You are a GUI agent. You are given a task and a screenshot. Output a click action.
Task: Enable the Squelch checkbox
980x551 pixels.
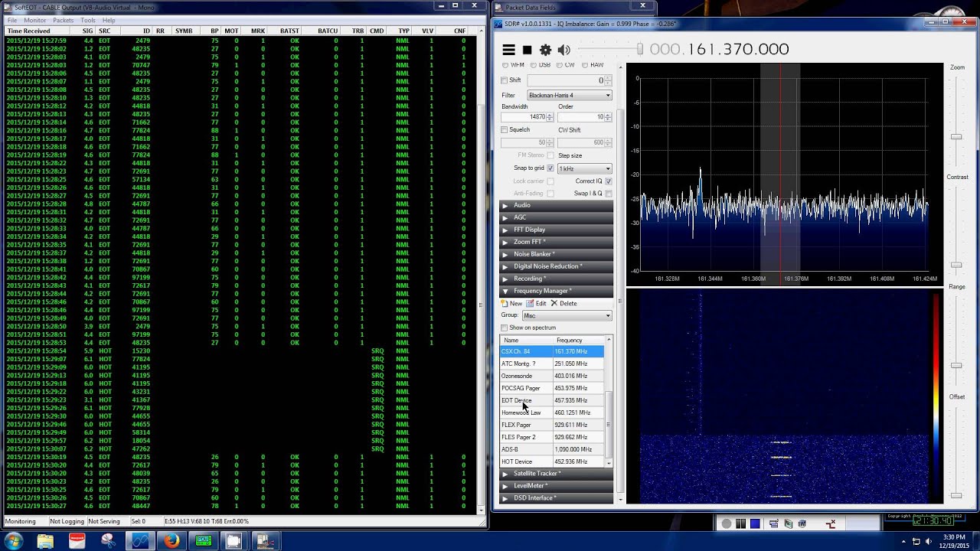[x=505, y=130]
